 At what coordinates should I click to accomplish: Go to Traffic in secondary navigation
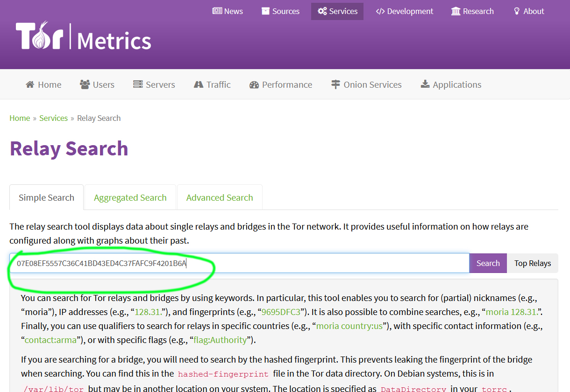click(212, 84)
